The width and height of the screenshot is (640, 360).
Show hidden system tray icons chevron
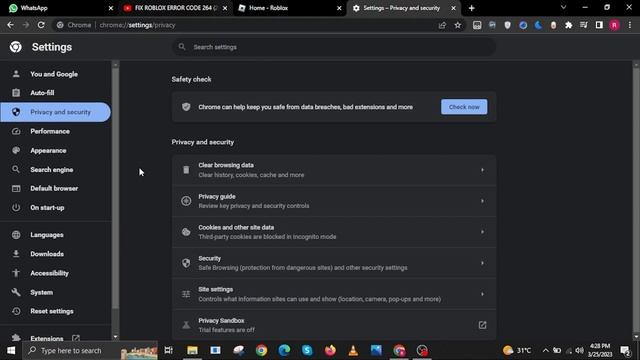pos(545,350)
